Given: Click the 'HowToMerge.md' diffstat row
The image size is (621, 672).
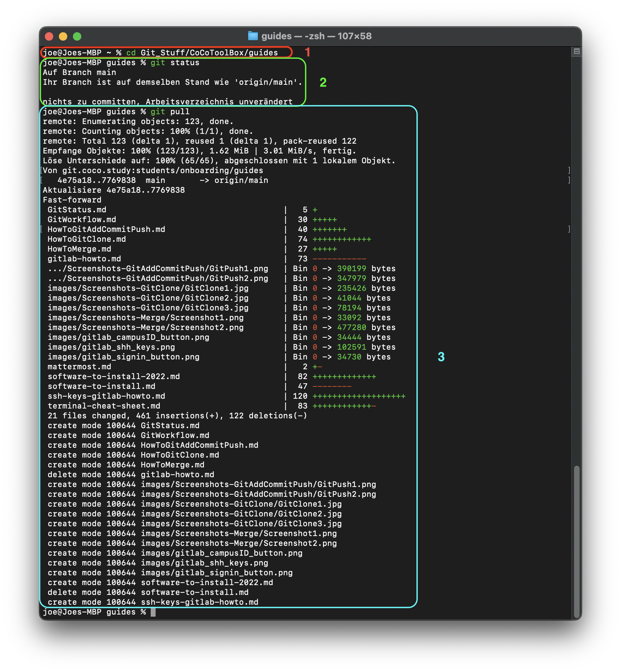Looking at the screenshot, I should pyautogui.click(x=192, y=249).
